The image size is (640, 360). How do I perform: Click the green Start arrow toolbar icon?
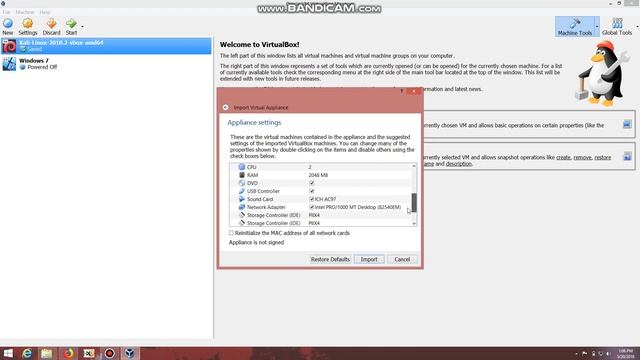click(x=71, y=27)
